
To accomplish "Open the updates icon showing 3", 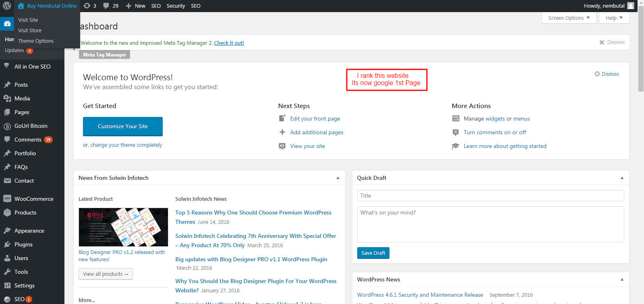I will click(x=87, y=6).
